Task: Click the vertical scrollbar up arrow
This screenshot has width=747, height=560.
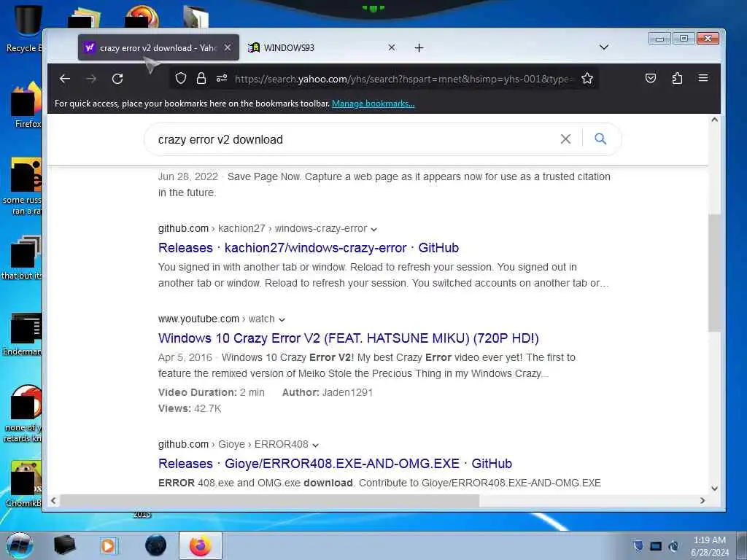Action: (714, 120)
